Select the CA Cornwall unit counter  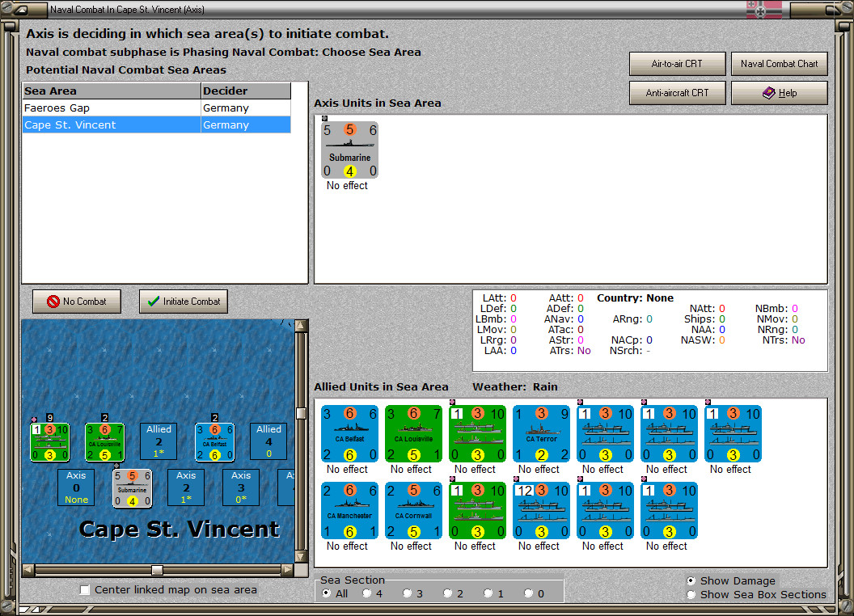(x=413, y=510)
